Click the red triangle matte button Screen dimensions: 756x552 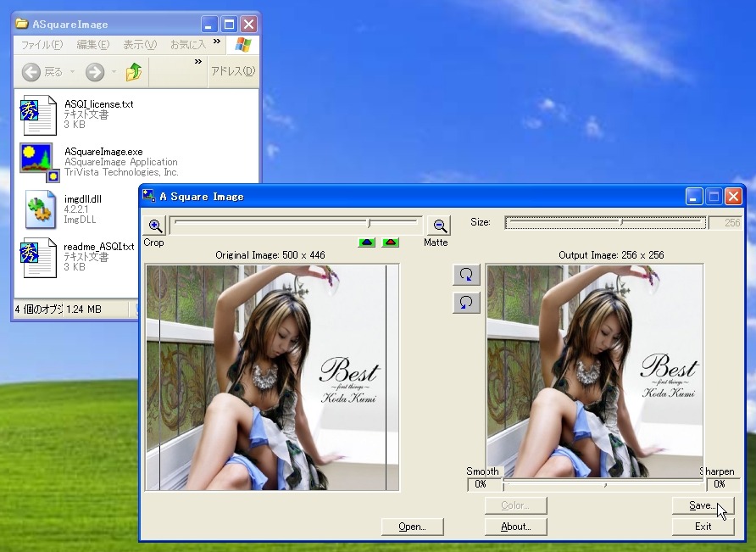390,243
